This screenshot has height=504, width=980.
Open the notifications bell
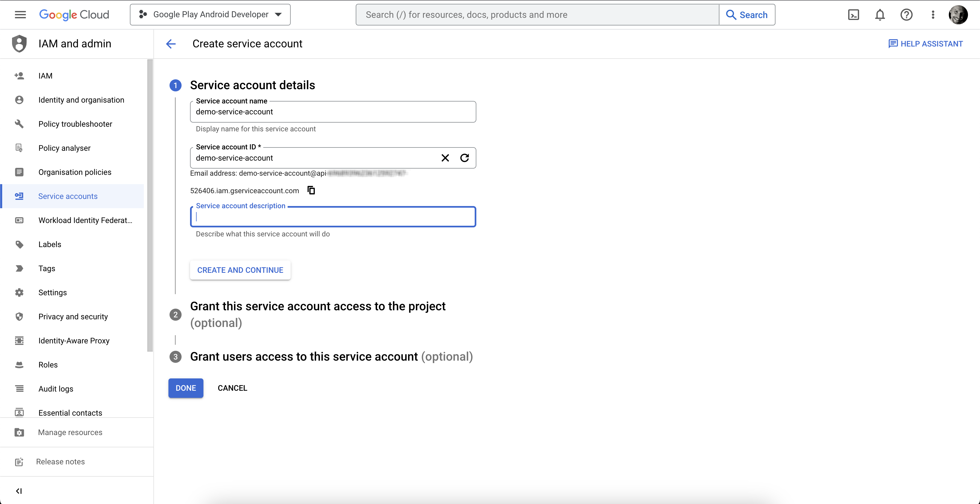click(x=880, y=15)
